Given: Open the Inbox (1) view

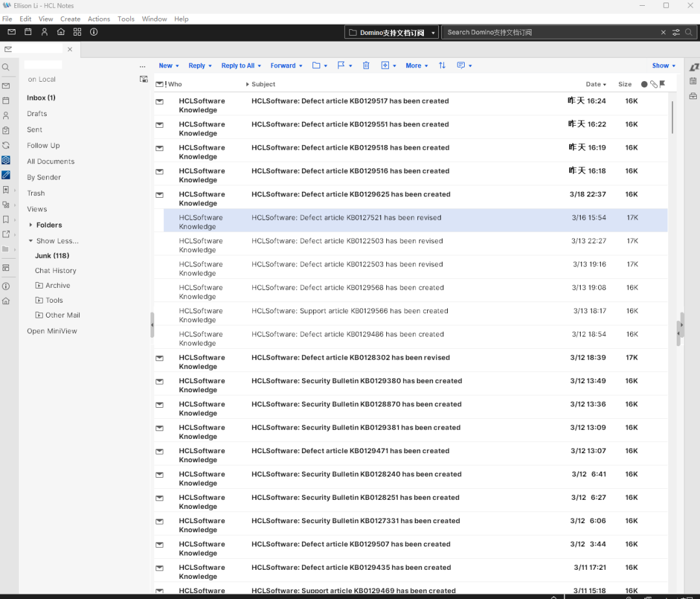Looking at the screenshot, I should pos(41,98).
